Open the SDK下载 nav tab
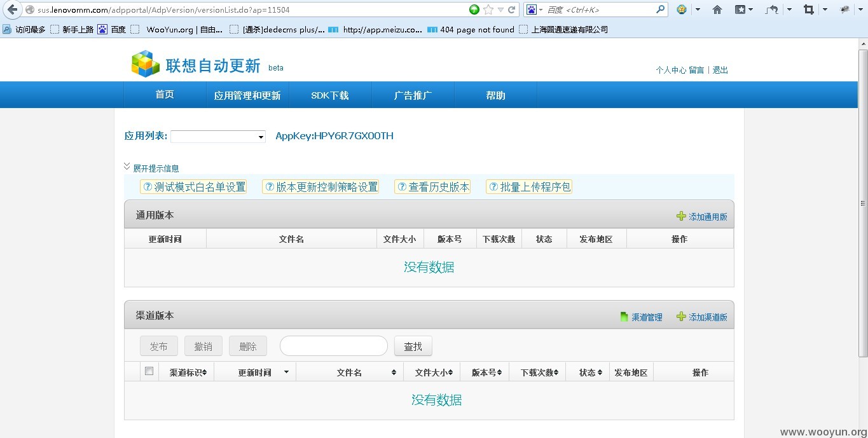Viewport: 868px width, 438px height. (330, 95)
